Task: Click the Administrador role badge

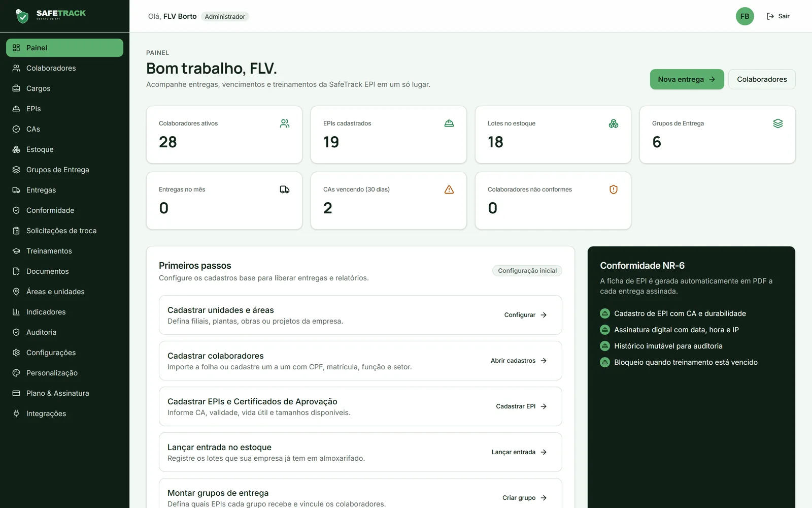Action: [x=225, y=17]
